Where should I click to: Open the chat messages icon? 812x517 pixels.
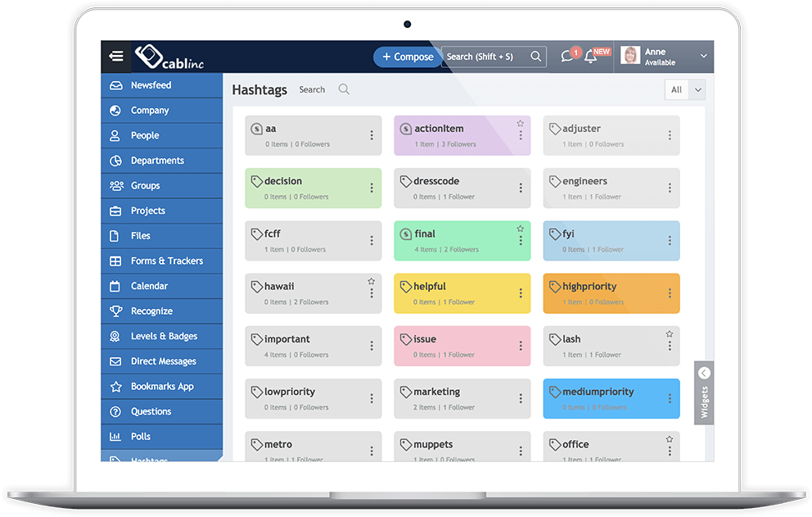567,57
